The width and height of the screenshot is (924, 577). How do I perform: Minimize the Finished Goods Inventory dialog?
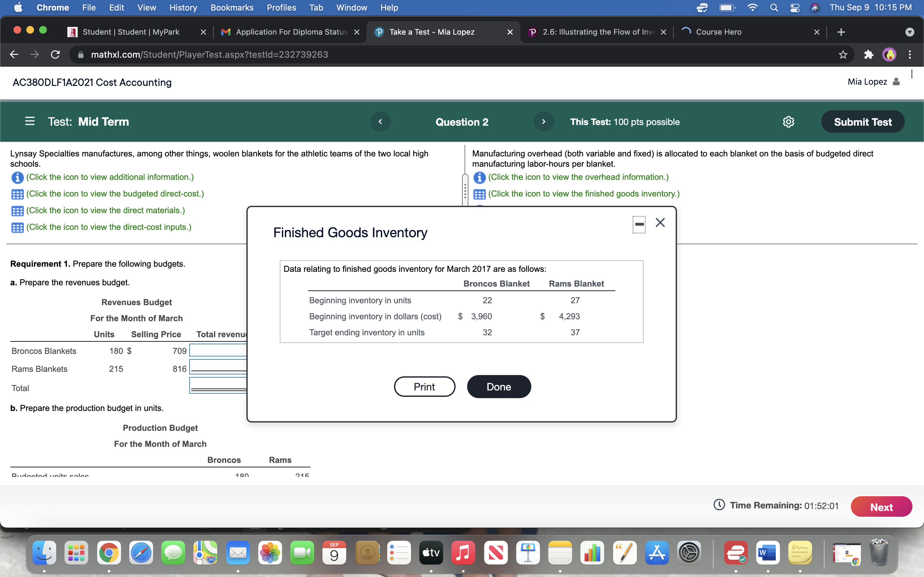(x=639, y=224)
